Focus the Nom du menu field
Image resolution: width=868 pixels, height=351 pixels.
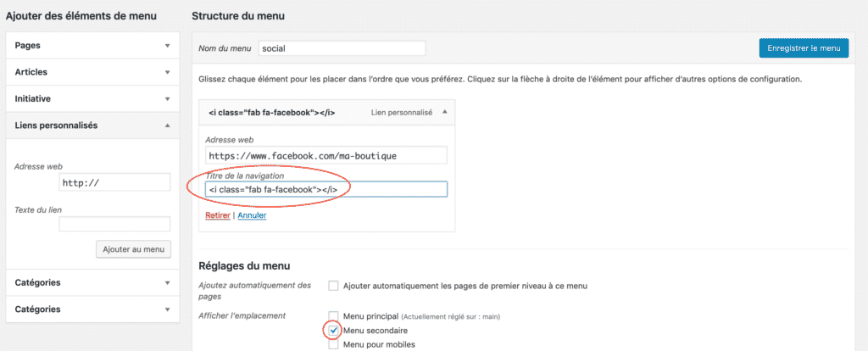point(341,49)
